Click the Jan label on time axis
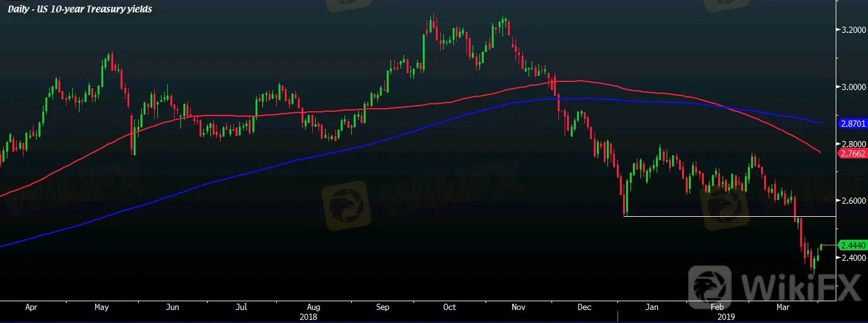 tap(652, 307)
